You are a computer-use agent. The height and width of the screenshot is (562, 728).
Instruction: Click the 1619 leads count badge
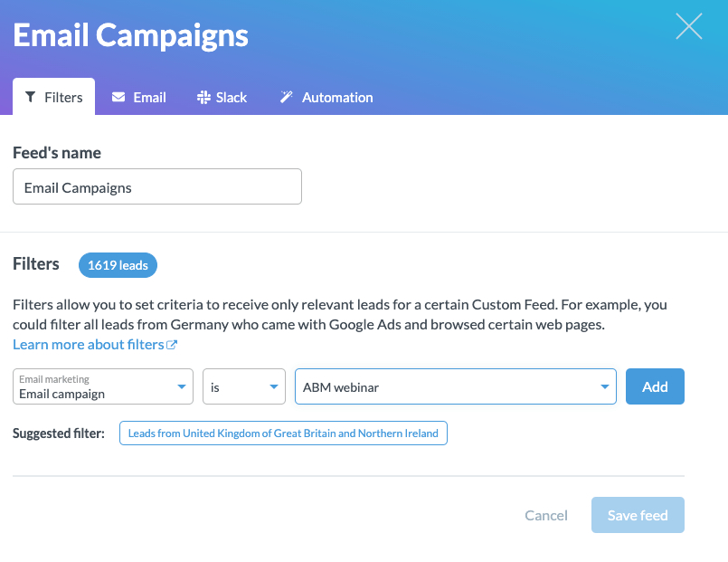[x=118, y=265]
